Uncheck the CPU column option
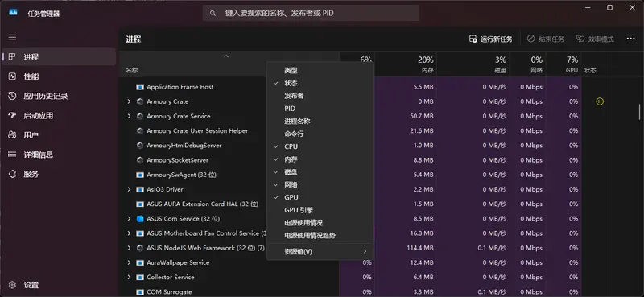The height and width of the screenshot is (297, 644). [320, 146]
